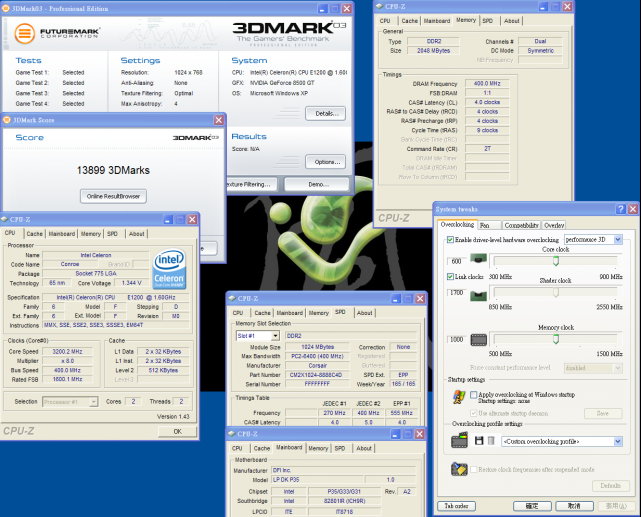
Task: Click the core clock chip icon
Action: pyautogui.click(x=478, y=260)
